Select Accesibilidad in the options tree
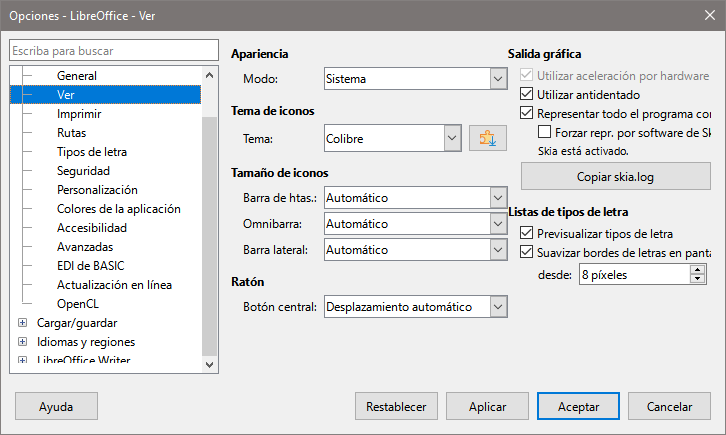This screenshot has height=435, width=726. point(92,227)
